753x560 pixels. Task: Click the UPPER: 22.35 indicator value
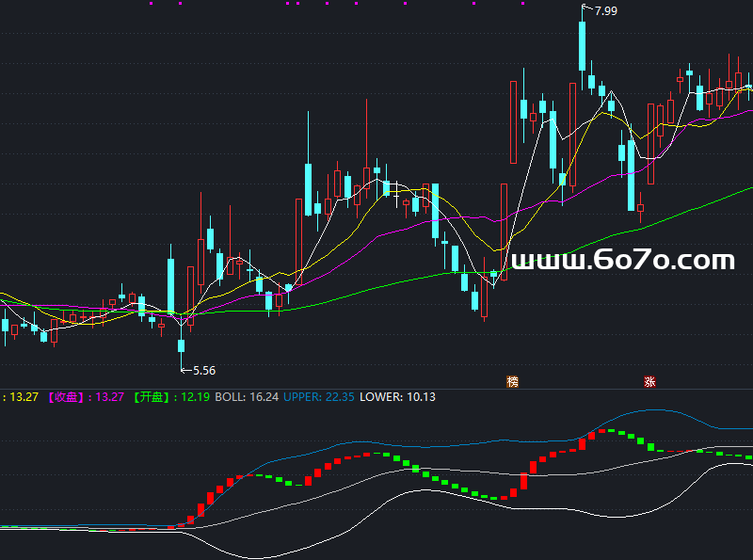(319, 397)
